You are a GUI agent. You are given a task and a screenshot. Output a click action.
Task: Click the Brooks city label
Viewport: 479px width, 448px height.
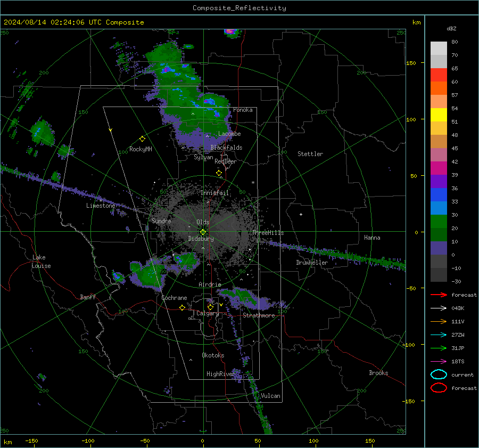point(378,373)
